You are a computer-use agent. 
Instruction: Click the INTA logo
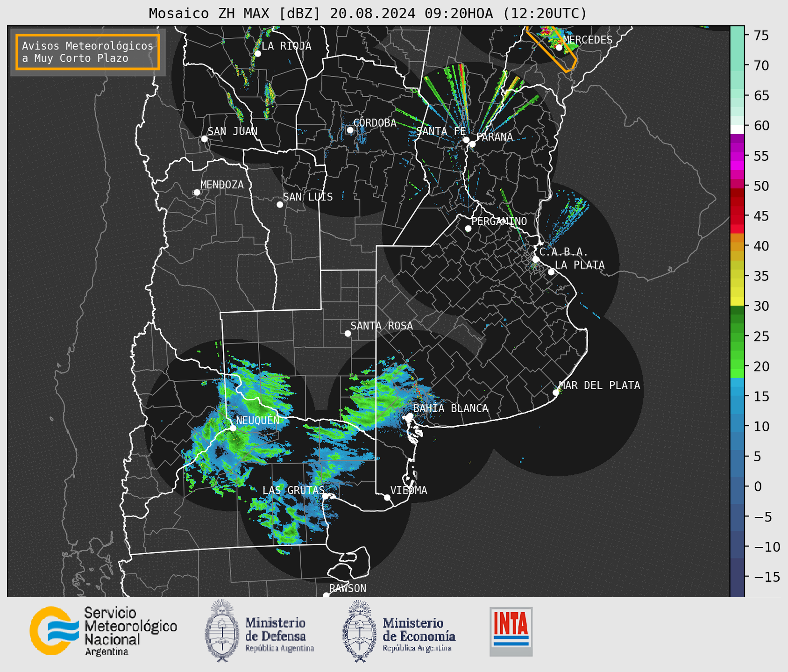[511, 631]
